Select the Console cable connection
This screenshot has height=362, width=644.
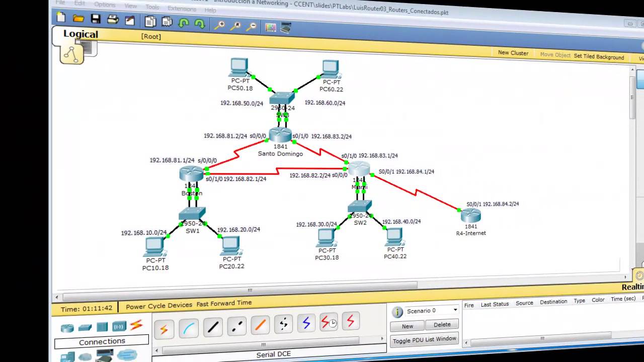pos(189,328)
